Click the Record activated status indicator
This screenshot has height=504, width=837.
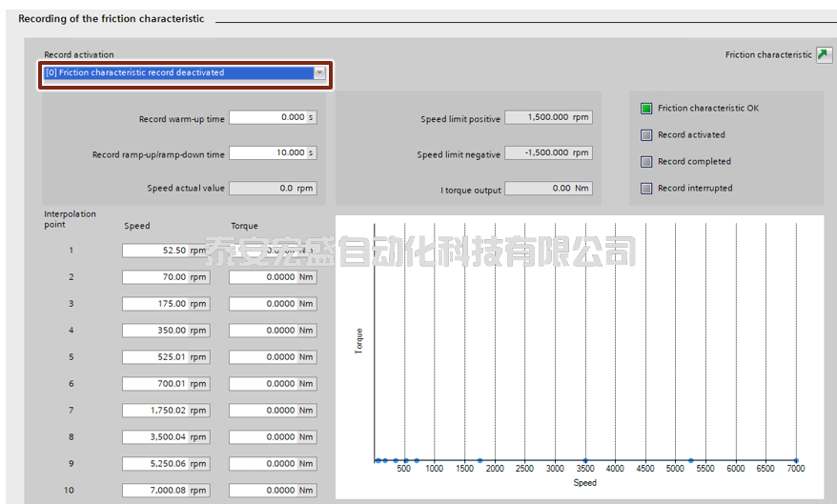click(646, 135)
